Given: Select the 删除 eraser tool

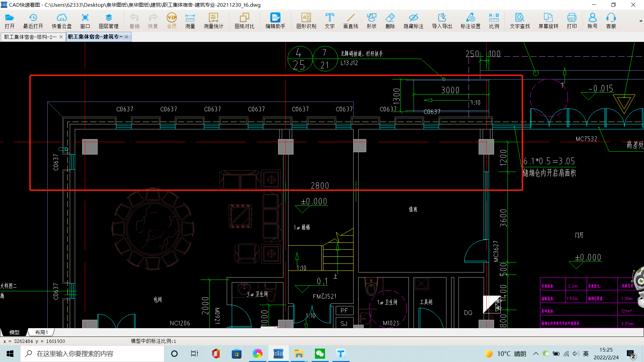Looking at the screenshot, I should click(x=390, y=21).
